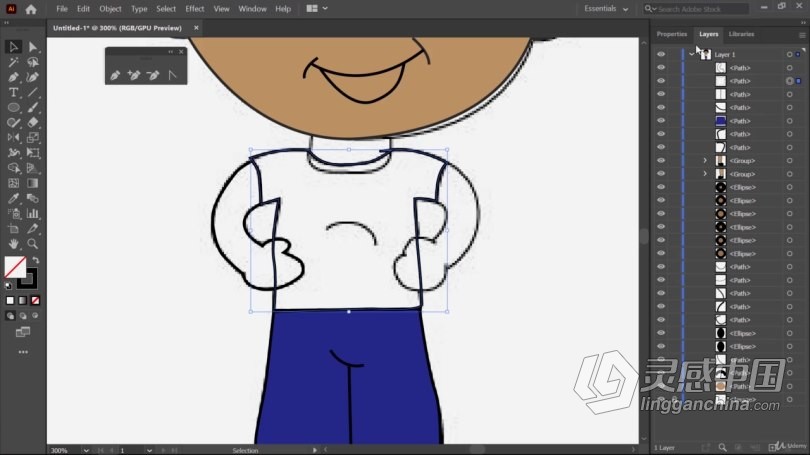The image size is (810, 455).
Task: Expand the upper <Group> sublayer
Action: coord(705,161)
